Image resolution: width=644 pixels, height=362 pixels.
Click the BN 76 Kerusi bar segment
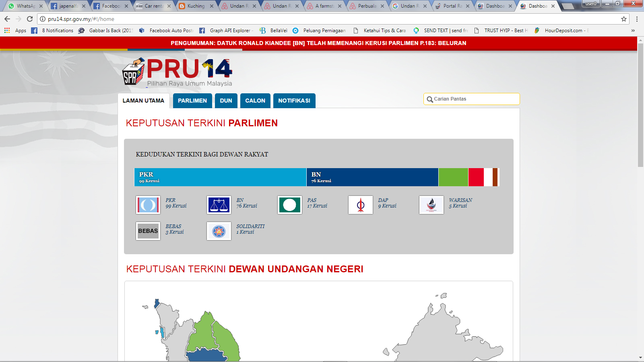[372, 177]
